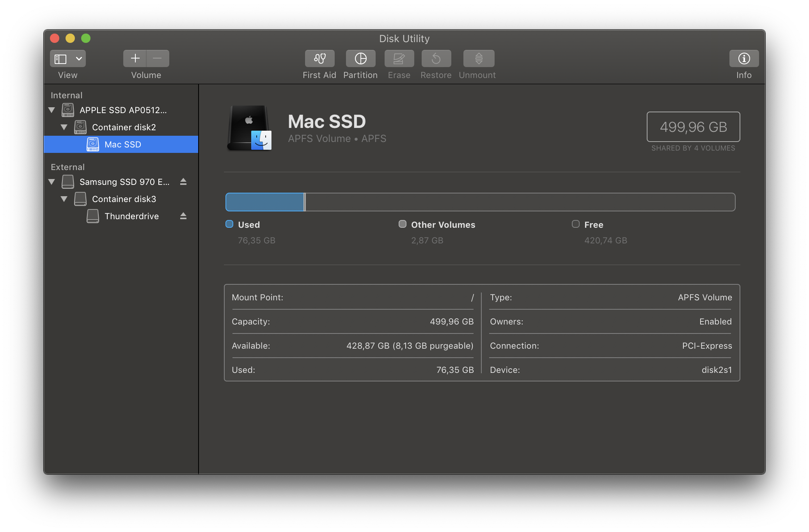Minimize the window with yellow button

pos(70,38)
